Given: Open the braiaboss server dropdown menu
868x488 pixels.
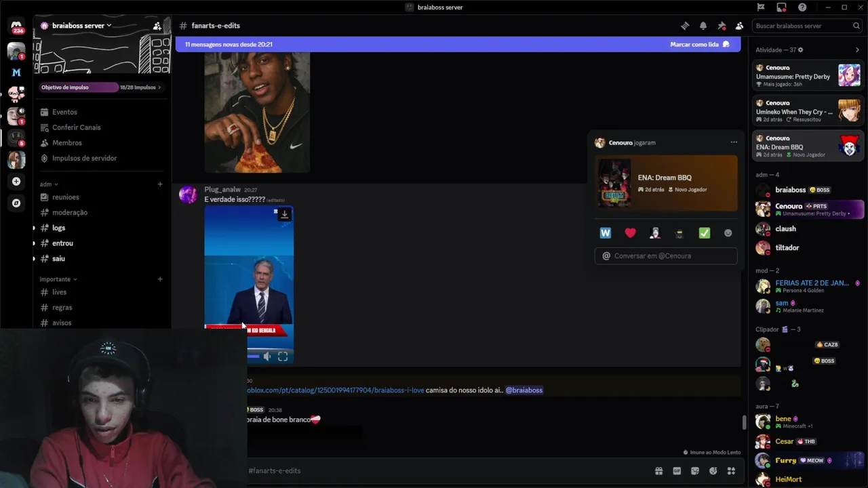Looking at the screenshot, I should coord(81,26).
